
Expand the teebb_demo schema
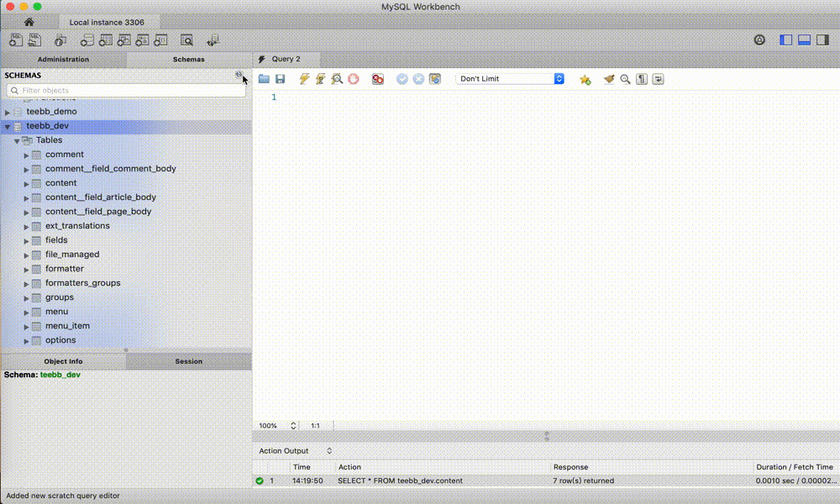pyautogui.click(x=8, y=112)
